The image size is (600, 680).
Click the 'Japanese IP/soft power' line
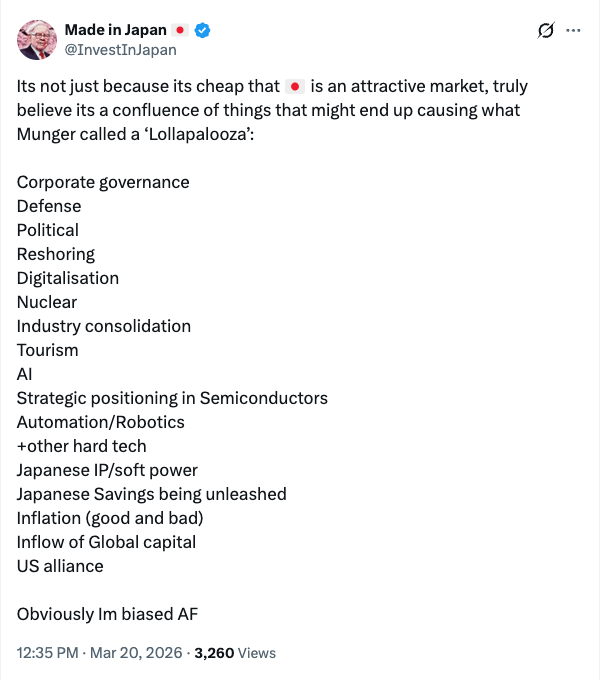pos(107,470)
